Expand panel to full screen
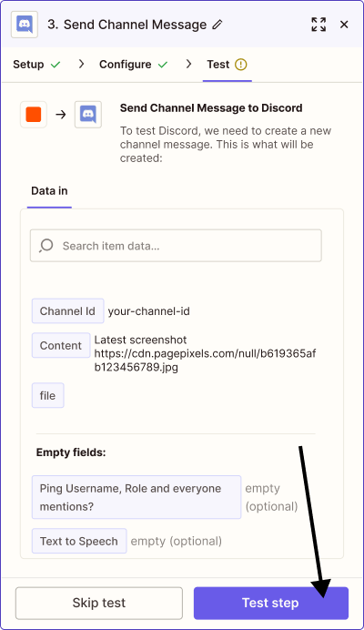 (318, 25)
